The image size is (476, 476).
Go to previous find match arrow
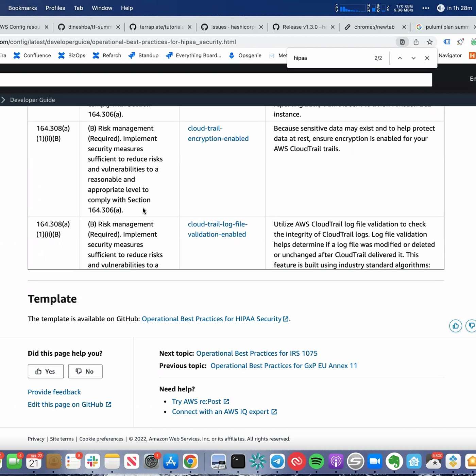tap(400, 58)
